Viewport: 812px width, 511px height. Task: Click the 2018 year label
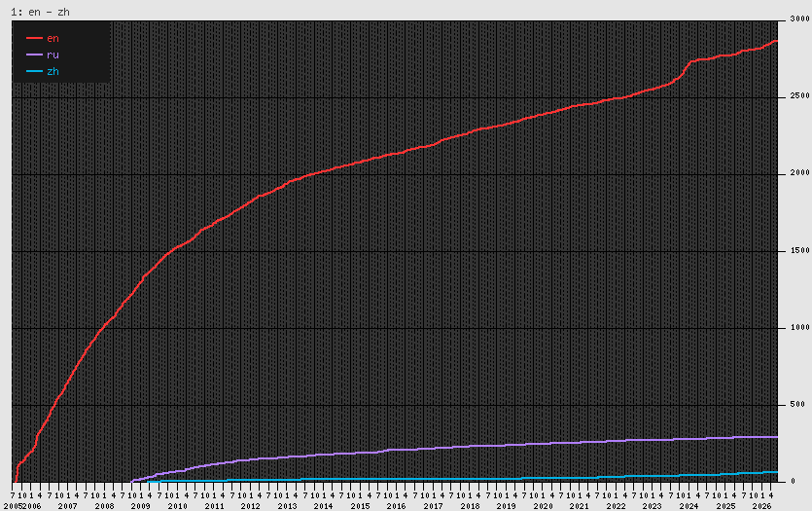[x=470, y=506]
